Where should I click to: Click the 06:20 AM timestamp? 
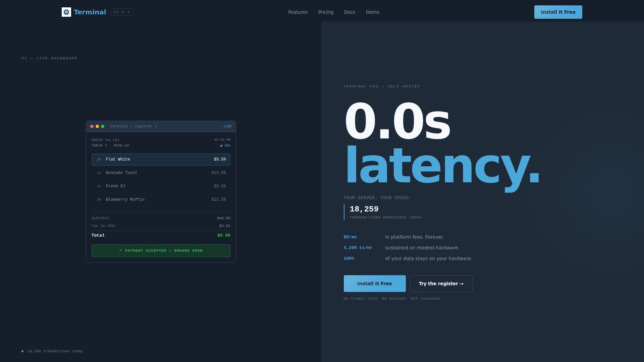tap(222, 140)
